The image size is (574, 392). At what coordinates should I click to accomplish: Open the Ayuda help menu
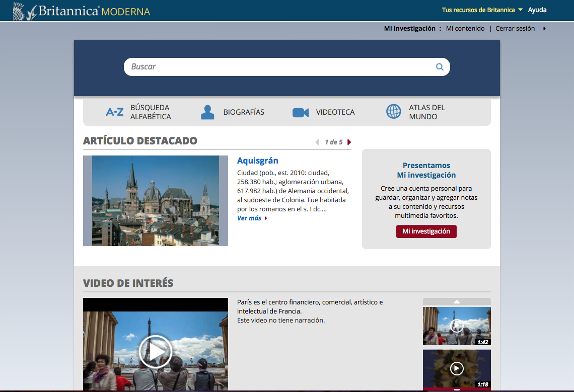[537, 10]
